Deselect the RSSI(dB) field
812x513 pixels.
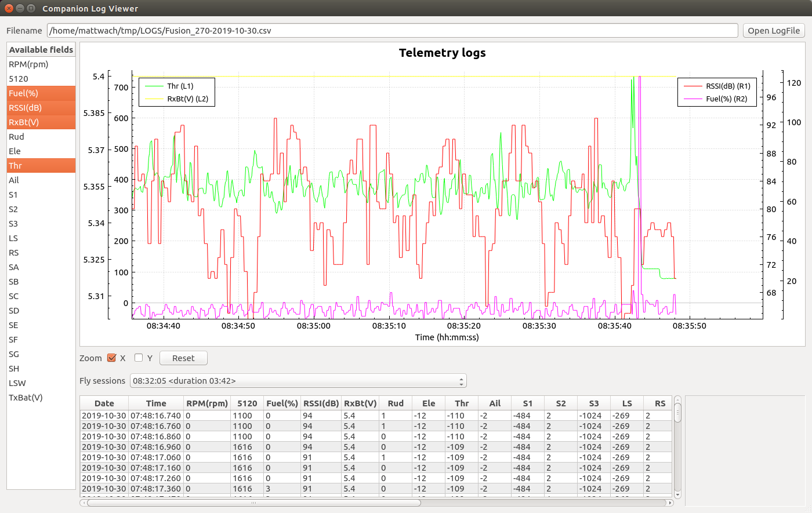click(25, 108)
